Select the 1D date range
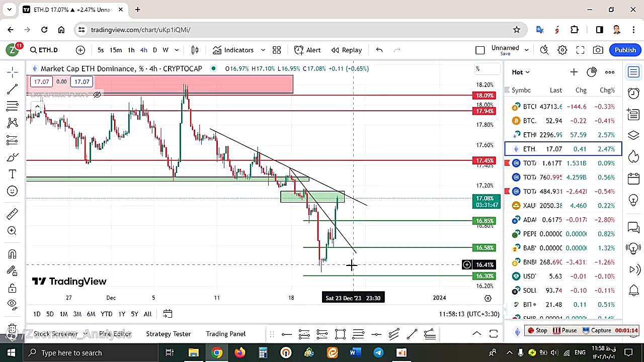 click(37, 314)
